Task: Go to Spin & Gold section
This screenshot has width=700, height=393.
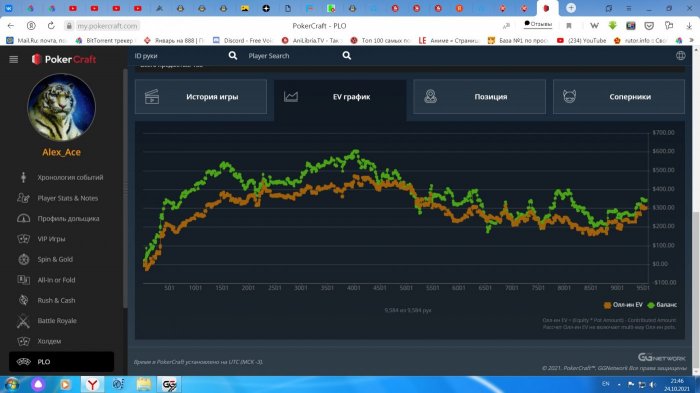Action: pyautogui.click(x=55, y=259)
